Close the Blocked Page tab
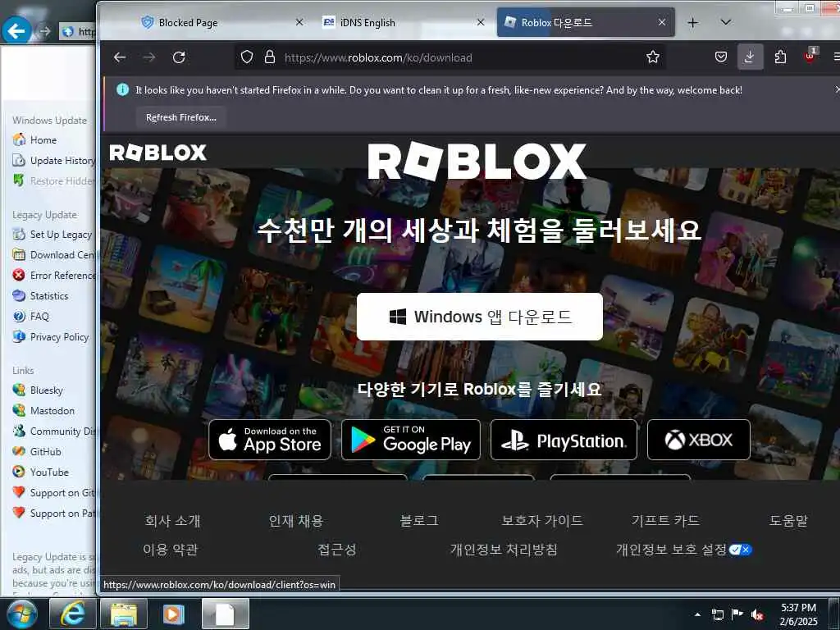 (x=299, y=22)
